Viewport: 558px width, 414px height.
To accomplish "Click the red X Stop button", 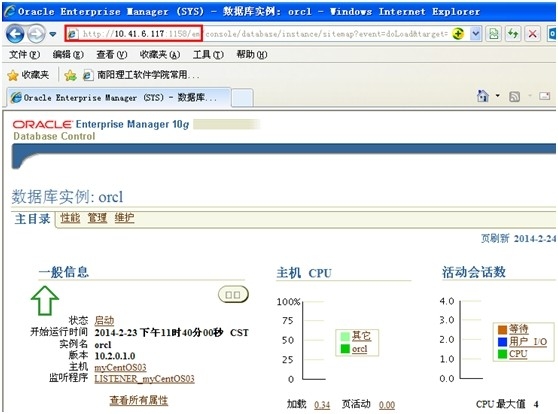I will point(532,34).
